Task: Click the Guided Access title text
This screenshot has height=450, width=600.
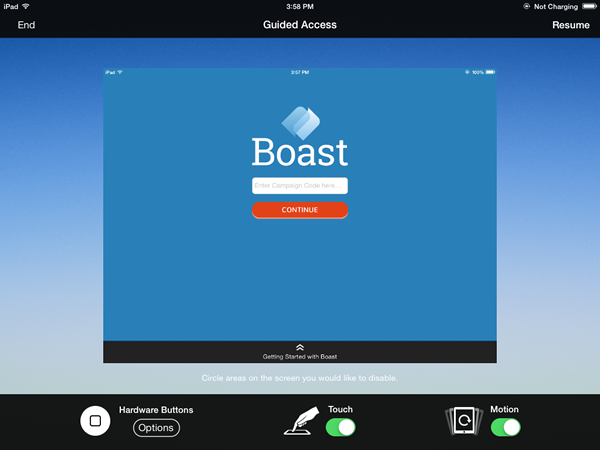Action: point(300,25)
